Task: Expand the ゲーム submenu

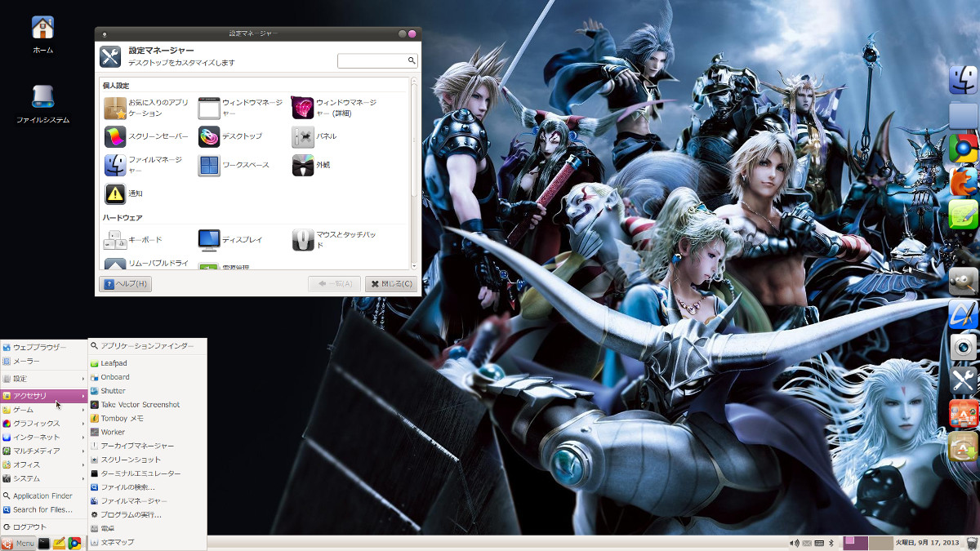Action: coord(43,410)
